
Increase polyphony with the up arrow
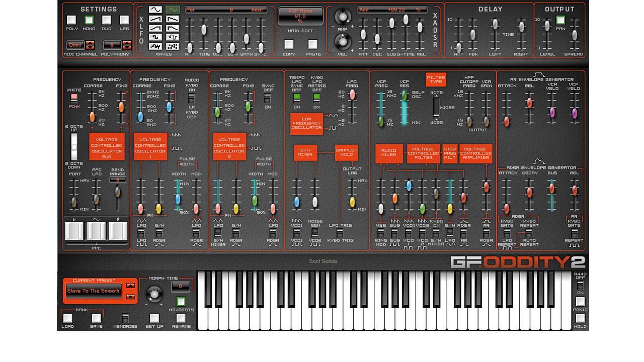tap(127, 43)
